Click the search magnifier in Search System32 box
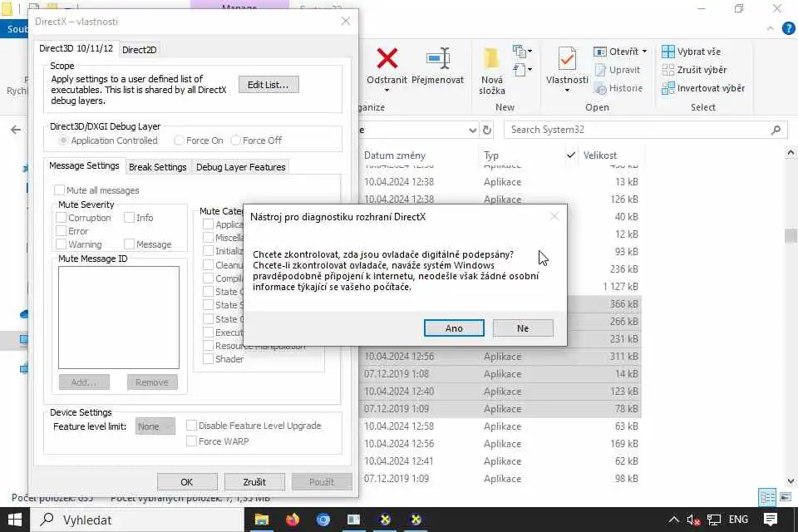798x532 pixels. pyautogui.click(x=776, y=130)
